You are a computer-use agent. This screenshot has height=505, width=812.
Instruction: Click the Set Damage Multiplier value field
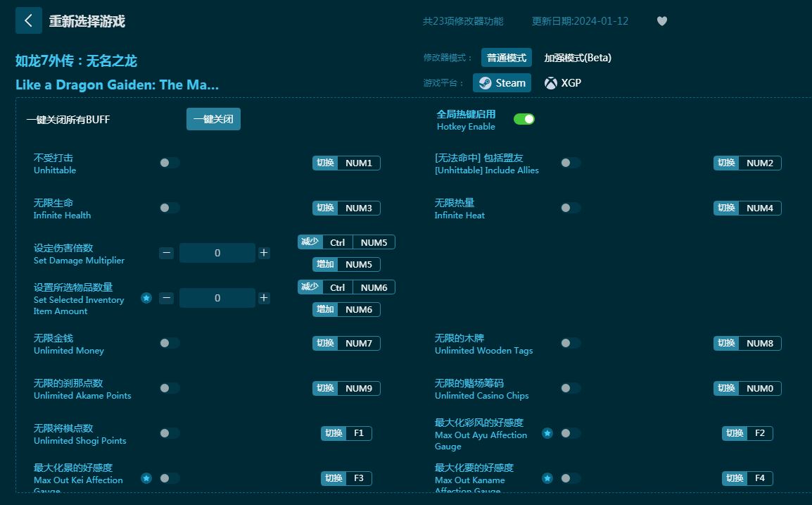pos(217,253)
